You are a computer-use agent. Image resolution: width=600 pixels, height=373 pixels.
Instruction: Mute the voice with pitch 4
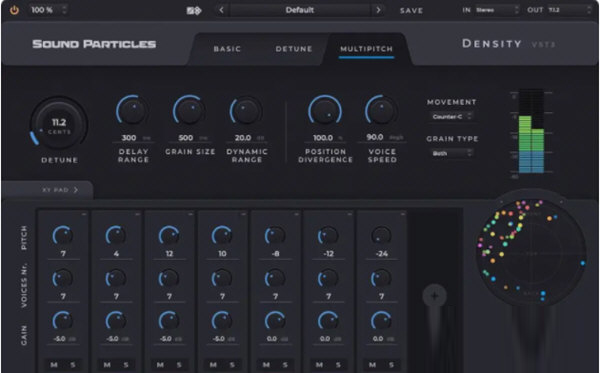(x=107, y=365)
